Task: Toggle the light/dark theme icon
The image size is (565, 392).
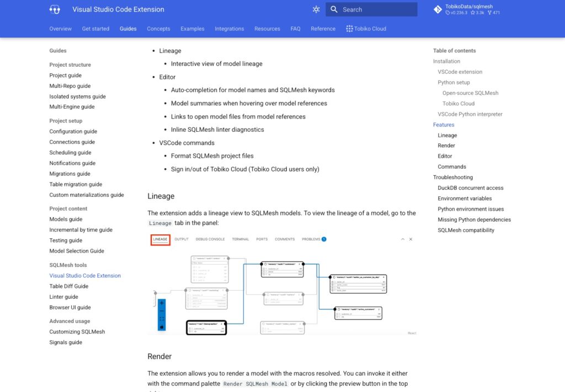Action: (316, 9)
